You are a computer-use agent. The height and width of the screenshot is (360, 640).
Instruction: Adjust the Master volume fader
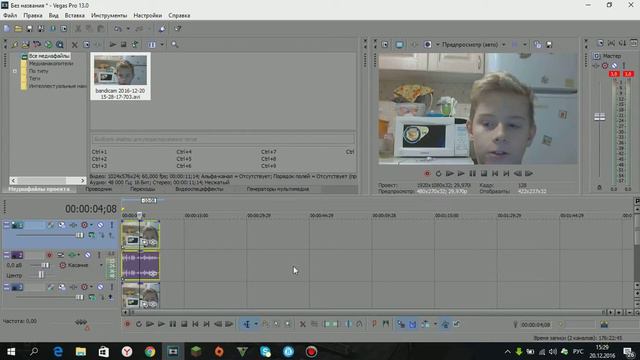click(x=600, y=117)
